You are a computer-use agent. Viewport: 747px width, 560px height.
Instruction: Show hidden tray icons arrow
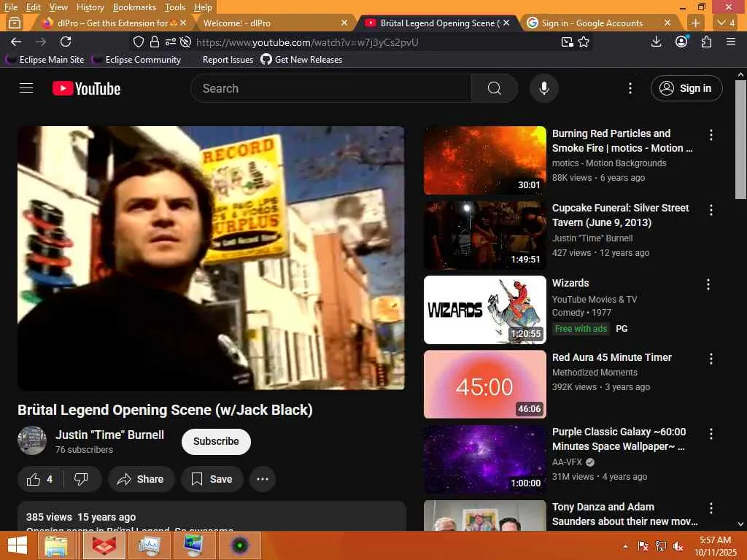click(x=625, y=546)
